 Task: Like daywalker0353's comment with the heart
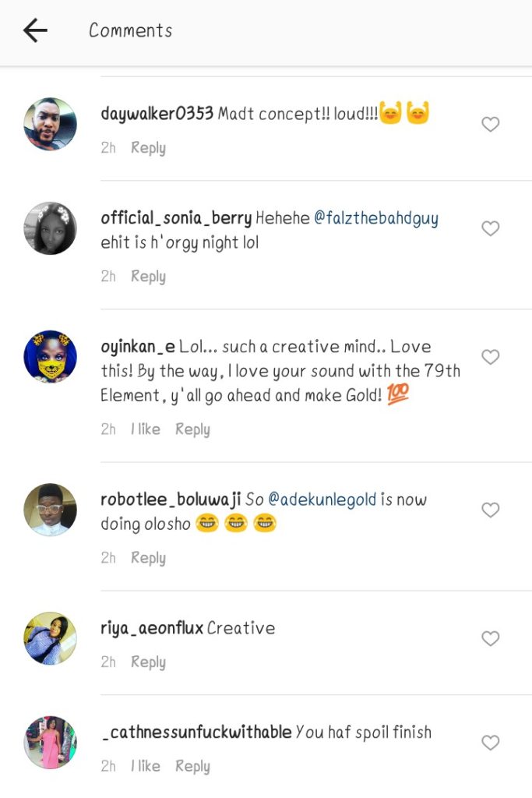[490, 125]
